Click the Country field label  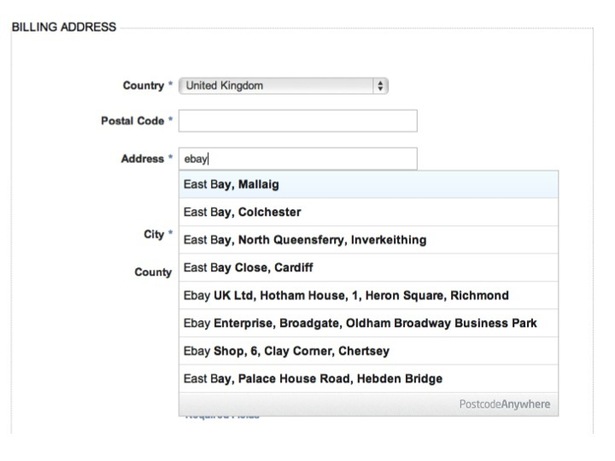pyautogui.click(x=141, y=86)
